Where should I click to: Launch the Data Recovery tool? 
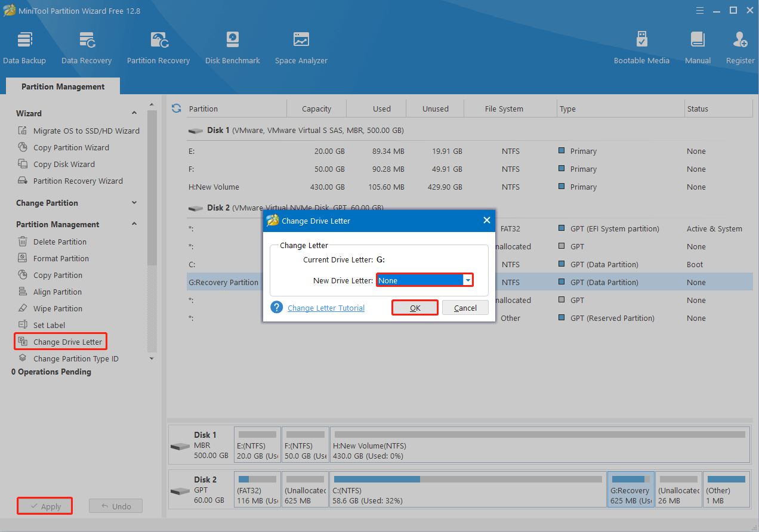pos(87,48)
